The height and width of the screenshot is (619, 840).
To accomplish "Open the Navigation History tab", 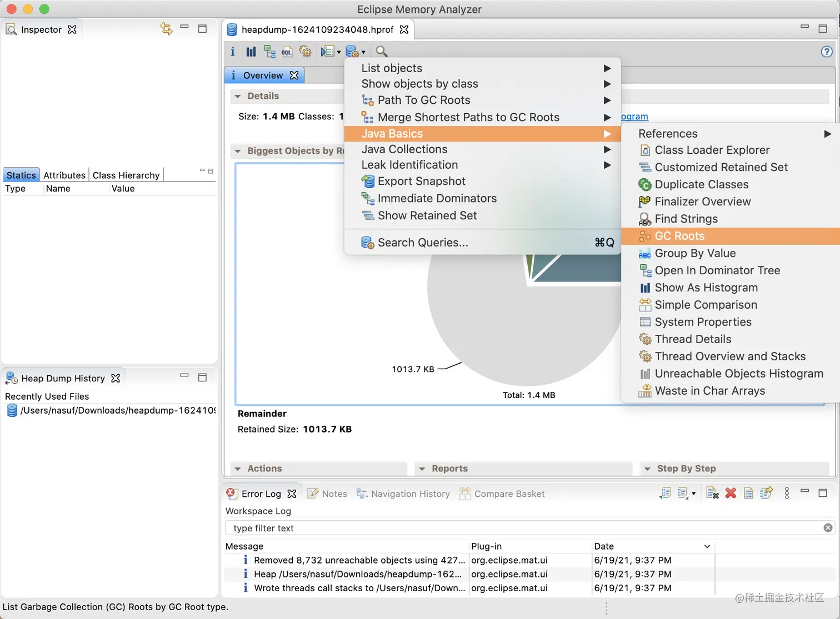I will [403, 494].
